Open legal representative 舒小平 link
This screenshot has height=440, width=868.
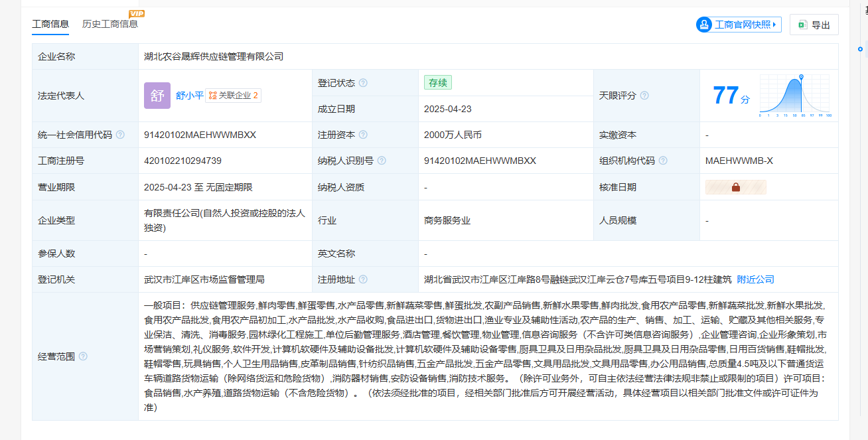pos(189,96)
